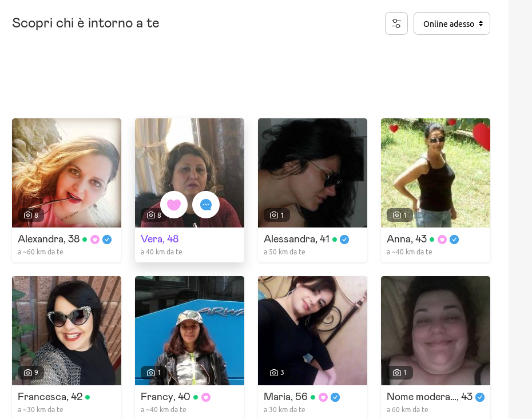Start a chat with Vera via the chat bubble

click(x=205, y=205)
